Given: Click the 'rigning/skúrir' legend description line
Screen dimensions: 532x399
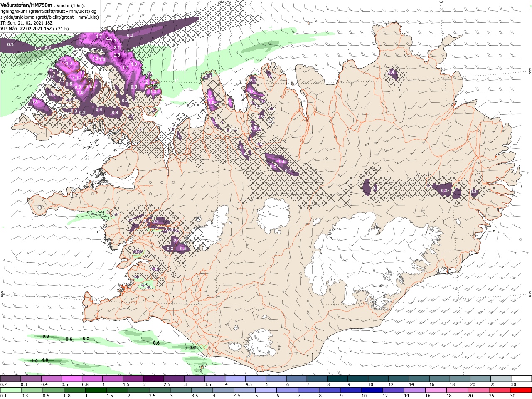Looking at the screenshot, I should click(x=48, y=11).
